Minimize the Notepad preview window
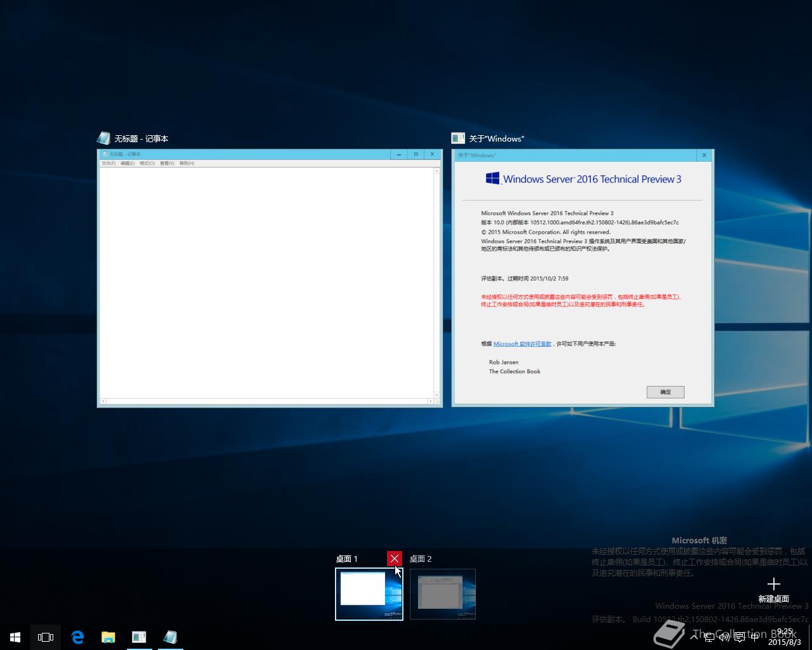Screen dimensions: 812x650 pyautogui.click(x=399, y=154)
